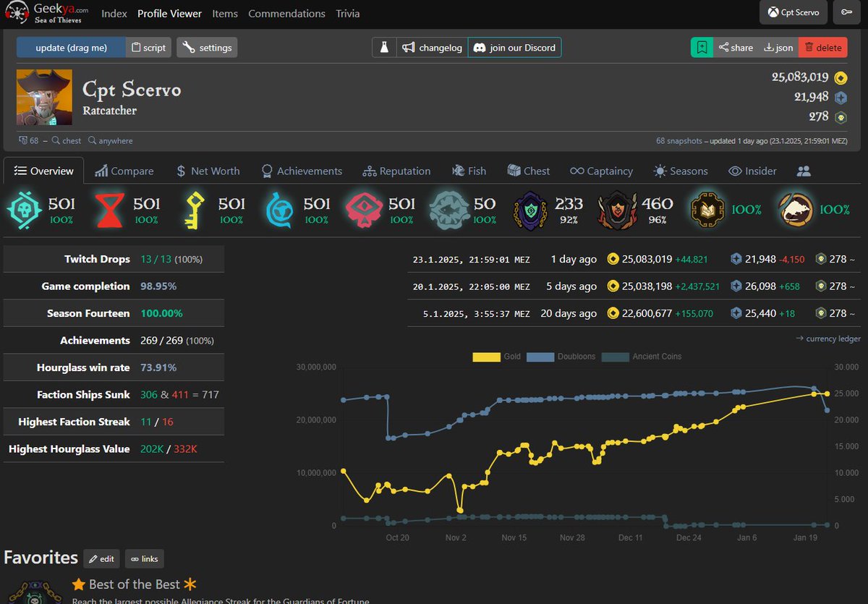Go to the Items page
The image size is (868, 604).
pos(225,14)
